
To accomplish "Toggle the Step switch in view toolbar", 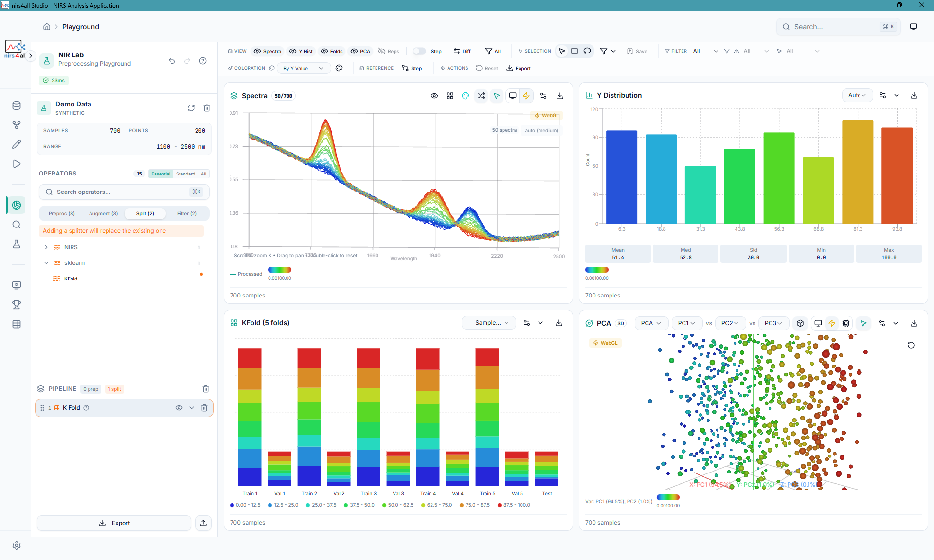I will pyautogui.click(x=419, y=51).
